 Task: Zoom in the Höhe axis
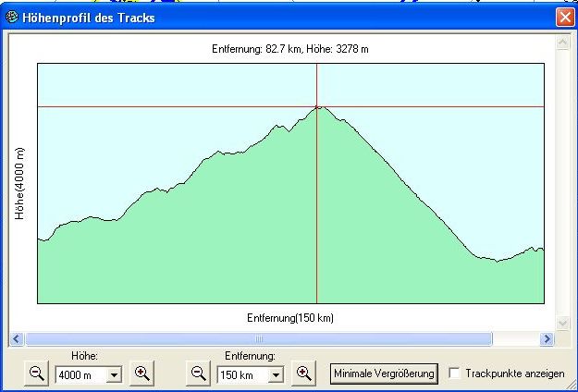[x=141, y=374]
